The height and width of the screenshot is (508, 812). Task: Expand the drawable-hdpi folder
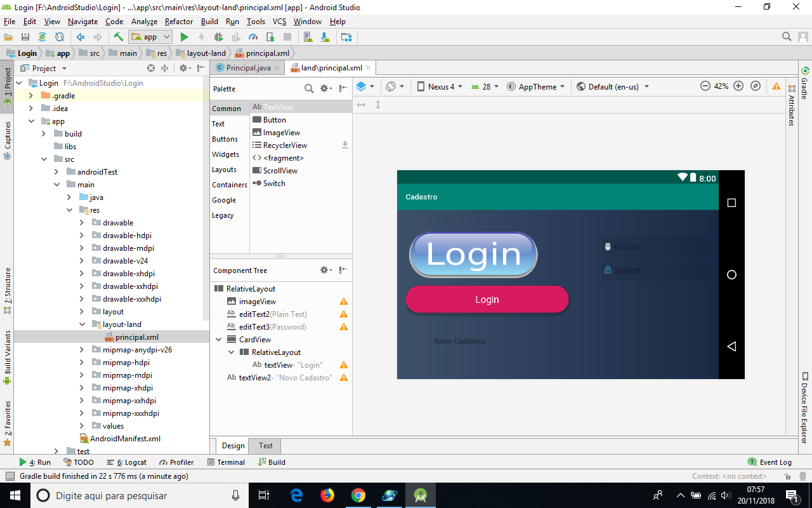coord(82,236)
